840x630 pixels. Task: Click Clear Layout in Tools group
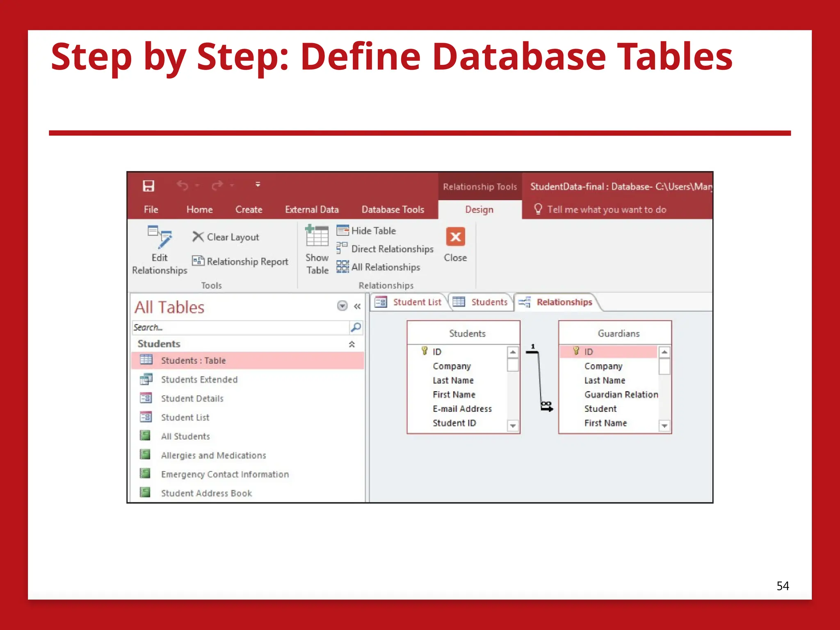coord(226,237)
